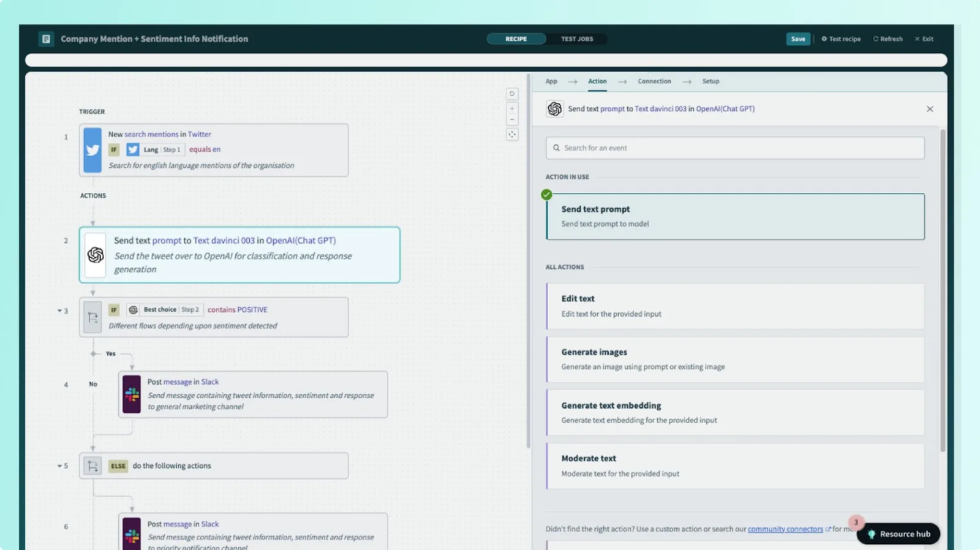The height and width of the screenshot is (550, 980).
Task: Click the search magnifier icon in event field
Action: 557,148
